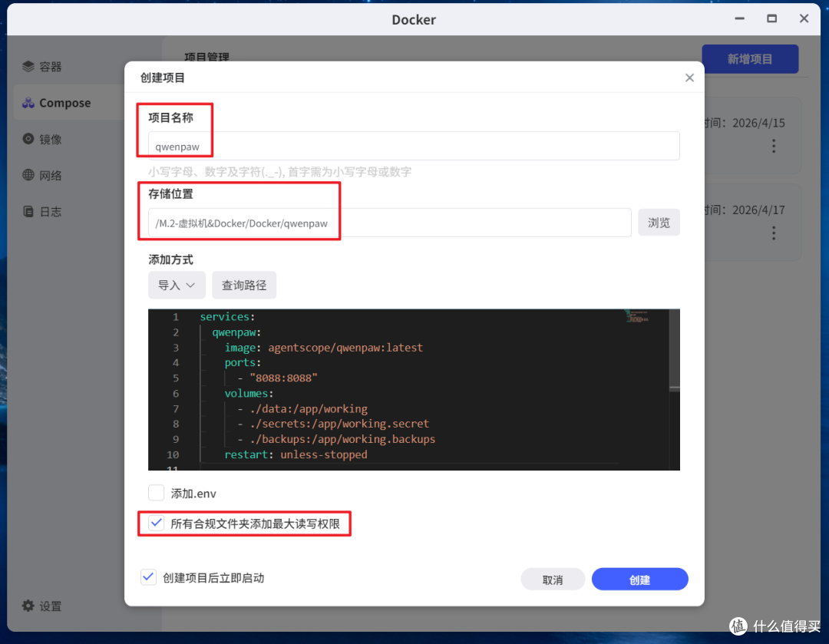Click the services: line in editor

(227, 316)
